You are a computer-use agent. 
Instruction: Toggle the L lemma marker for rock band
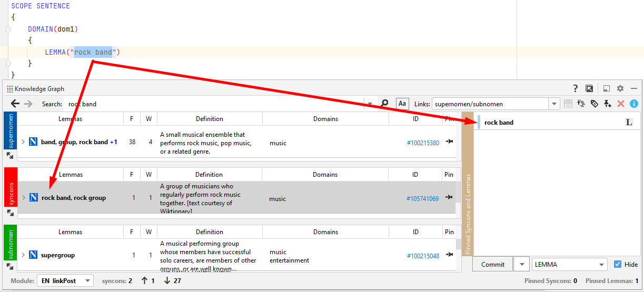click(629, 123)
